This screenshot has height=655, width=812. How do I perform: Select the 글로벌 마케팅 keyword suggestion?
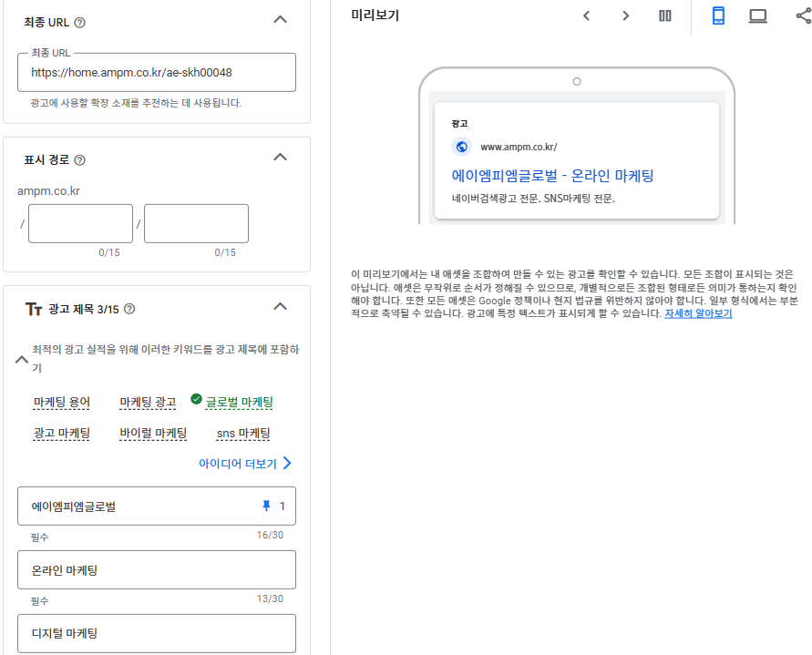pyautogui.click(x=240, y=403)
